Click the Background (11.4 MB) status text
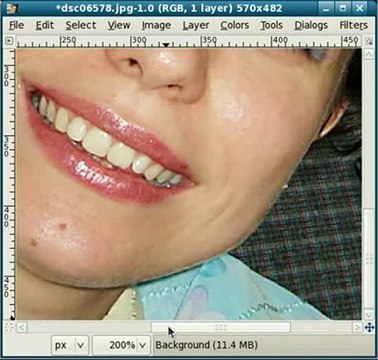 pyautogui.click(x=207, y=345)
